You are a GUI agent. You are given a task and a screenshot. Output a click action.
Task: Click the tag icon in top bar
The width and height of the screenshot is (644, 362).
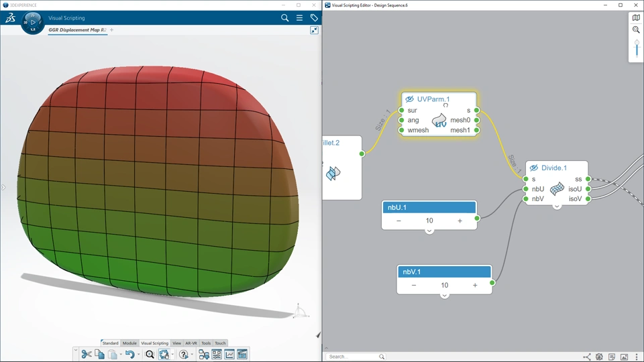tap(314, 17)
